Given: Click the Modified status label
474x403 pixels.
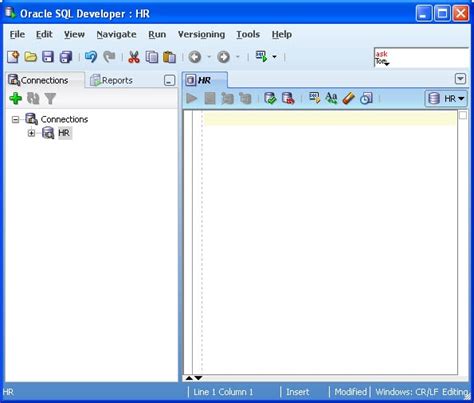Looking at the screenshot, I should (350, 392).
